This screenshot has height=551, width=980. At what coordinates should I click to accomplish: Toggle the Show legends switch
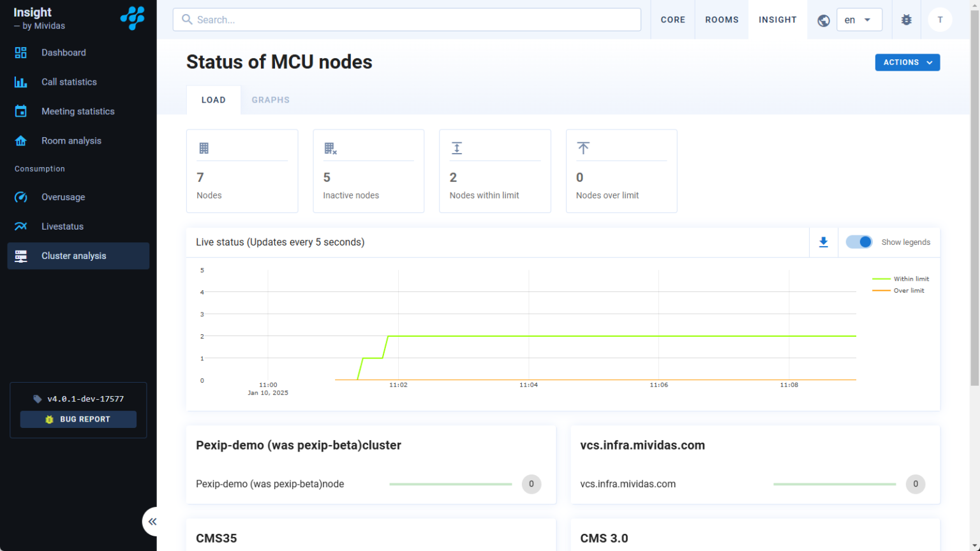(x=859, y=242)
